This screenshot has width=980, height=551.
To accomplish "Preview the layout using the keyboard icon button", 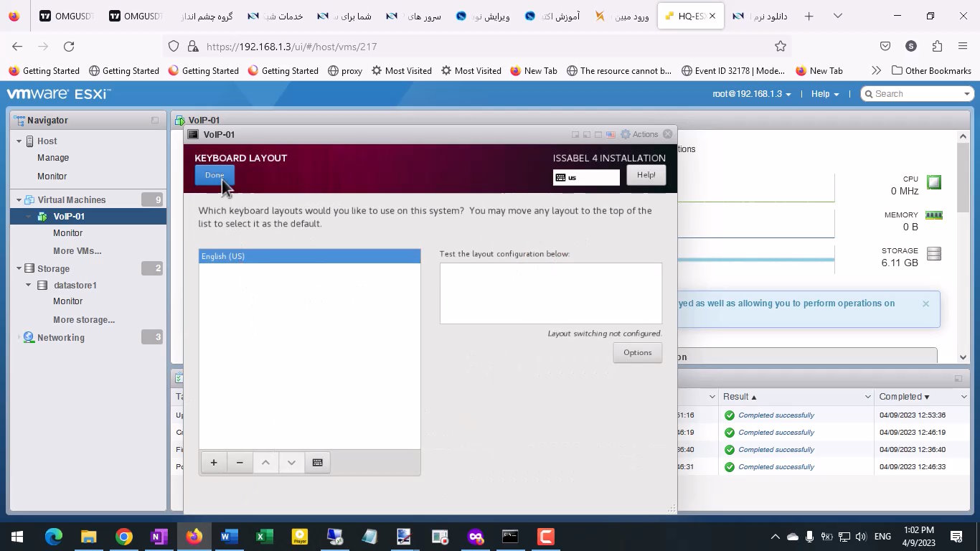I will pos(318,463).
